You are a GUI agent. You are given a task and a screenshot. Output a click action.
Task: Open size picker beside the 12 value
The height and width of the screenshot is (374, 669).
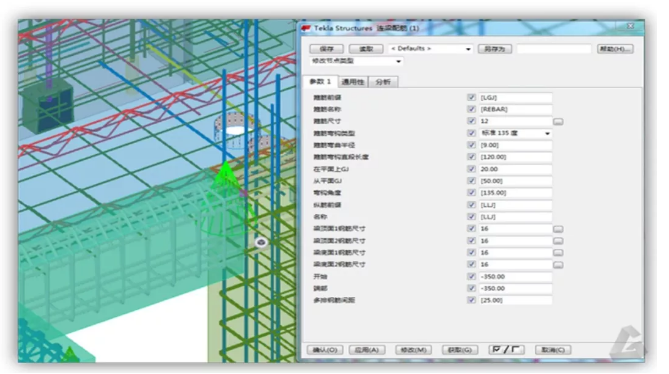(558, 122)
